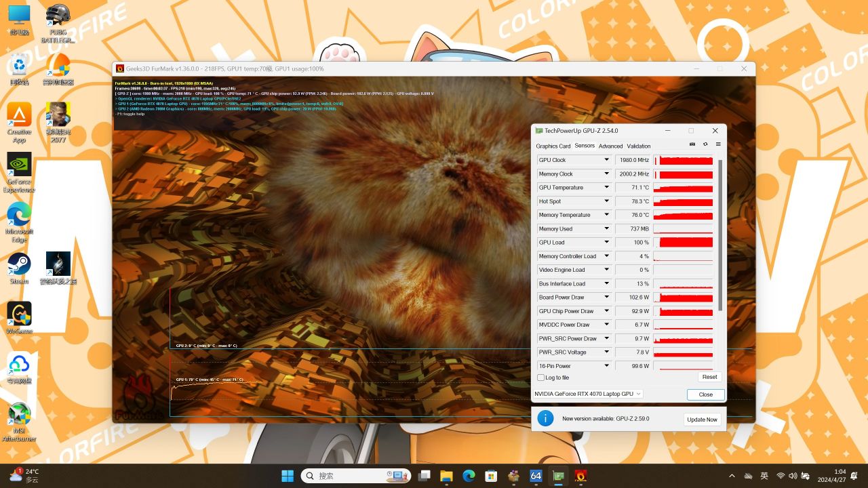Screen dimensions: 868x488
Task: Open the MVDDC Power Draw sensor dropdown
Action: coord(607,325)
